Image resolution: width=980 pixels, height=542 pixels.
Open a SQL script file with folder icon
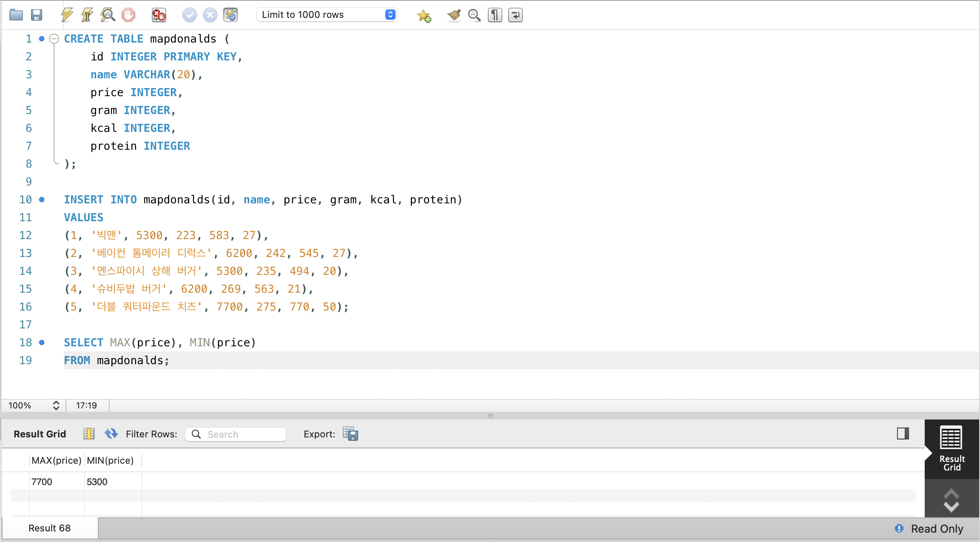pos(16,15)
